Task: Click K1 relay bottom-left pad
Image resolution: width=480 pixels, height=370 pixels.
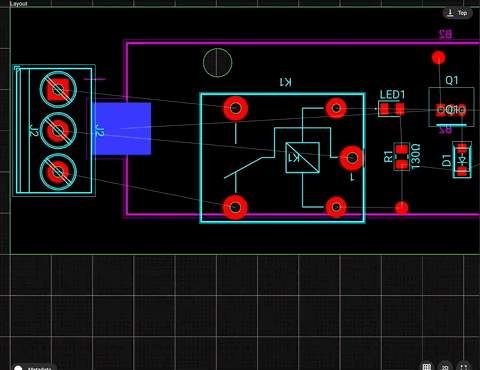Action: (x=235, y=207)
